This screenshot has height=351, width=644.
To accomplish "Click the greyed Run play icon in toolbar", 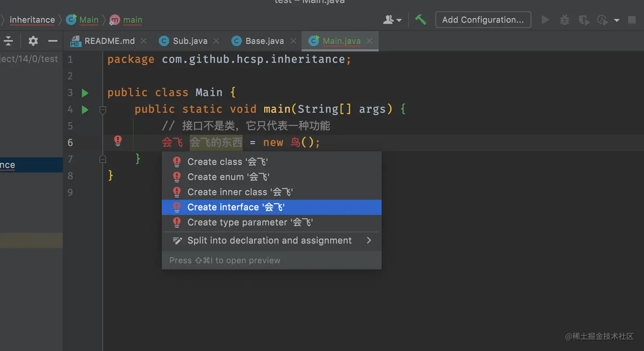I will coord(545,20).
